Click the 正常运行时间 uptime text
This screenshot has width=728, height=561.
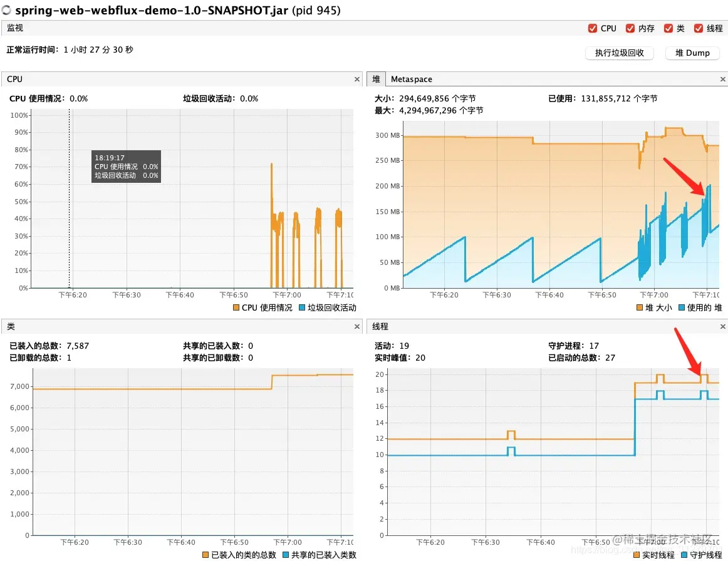coord(70,49)
